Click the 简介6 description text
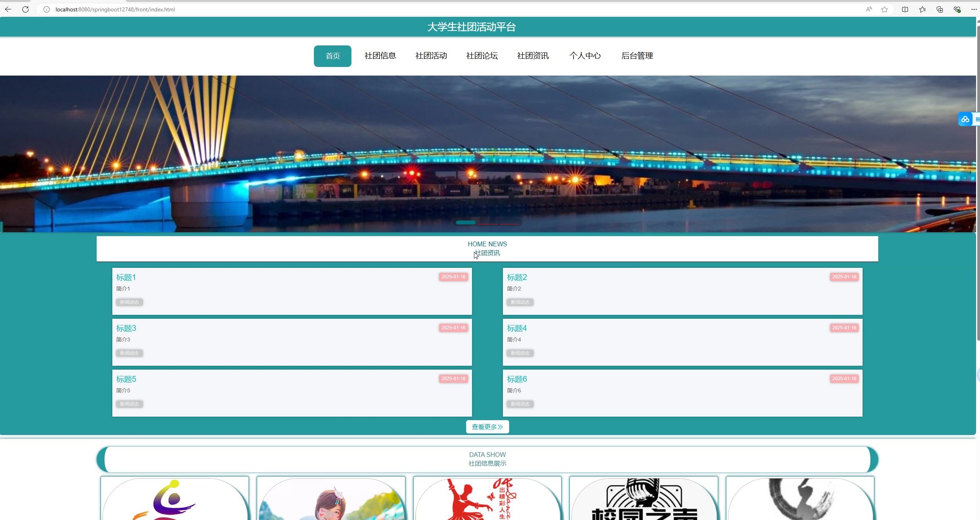980x520 pixels. 514,391
